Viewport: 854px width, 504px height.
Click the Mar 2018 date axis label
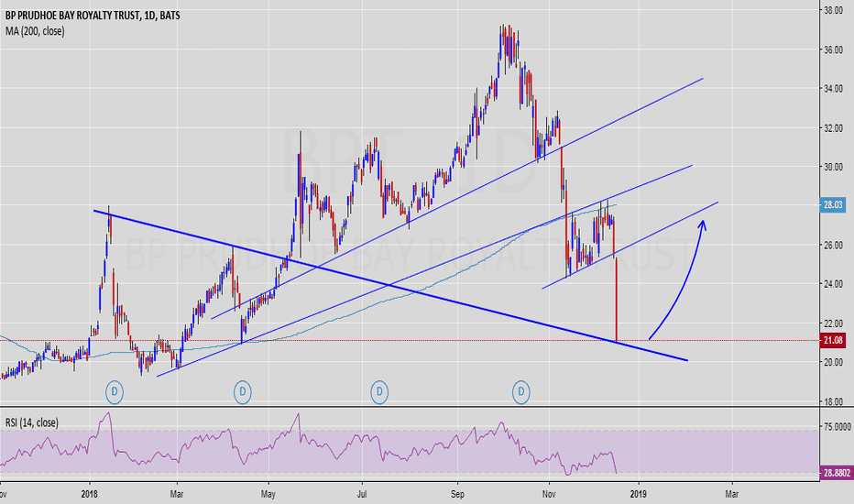coord(177,494)
